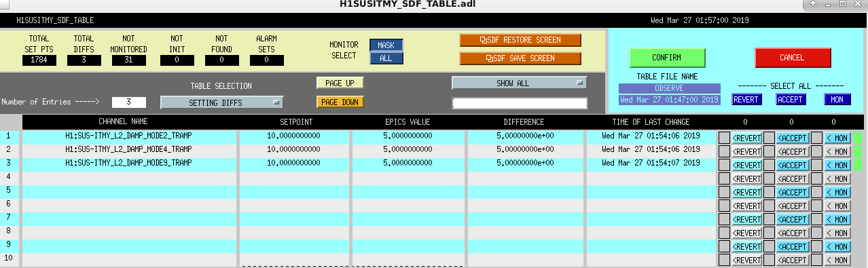Click the <REVERT button in row 1
Screen dimensions: 868x268
(747, 138)
